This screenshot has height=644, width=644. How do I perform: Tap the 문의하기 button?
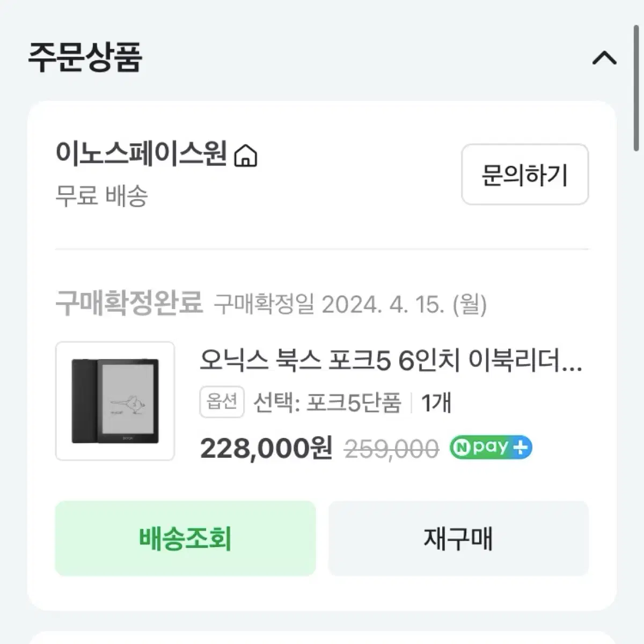click(525, 174)
